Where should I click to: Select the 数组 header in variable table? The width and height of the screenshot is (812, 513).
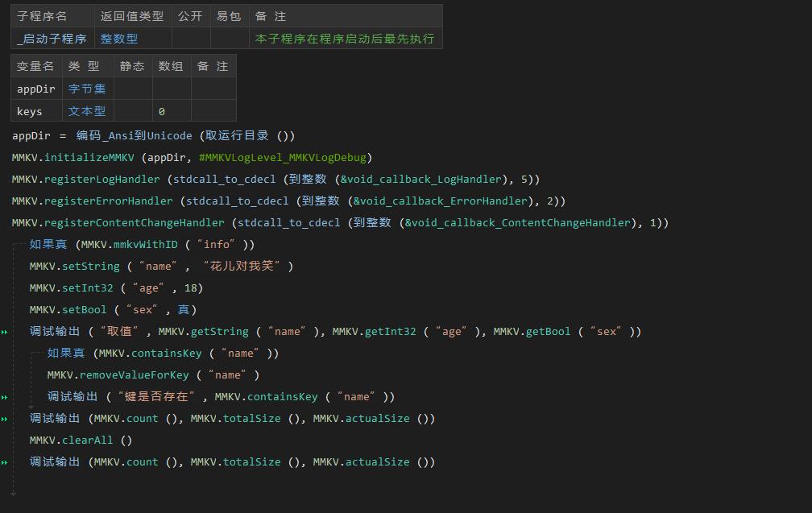172,66
